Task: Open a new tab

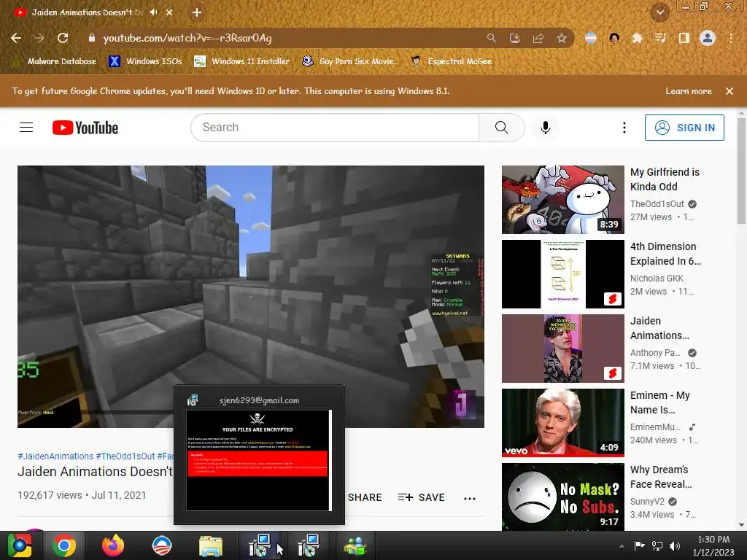Action: click(197, 12)
